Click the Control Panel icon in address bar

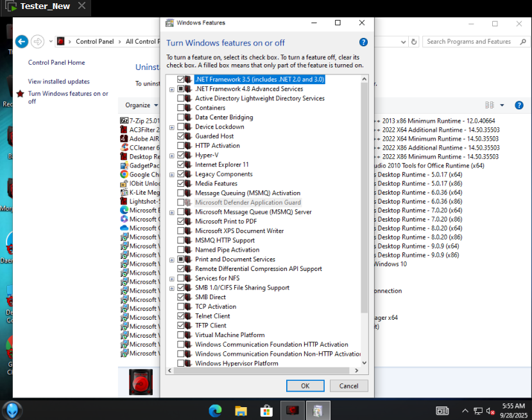61,42
